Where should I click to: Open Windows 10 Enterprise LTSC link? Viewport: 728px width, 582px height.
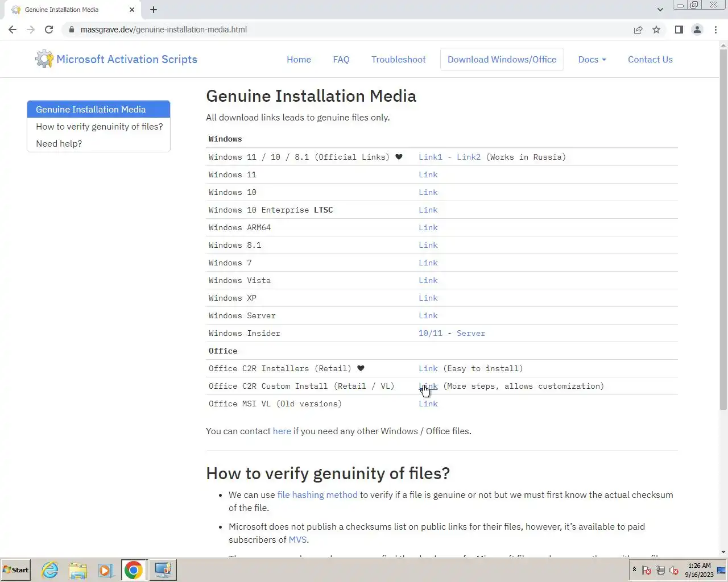click(428, 210)
